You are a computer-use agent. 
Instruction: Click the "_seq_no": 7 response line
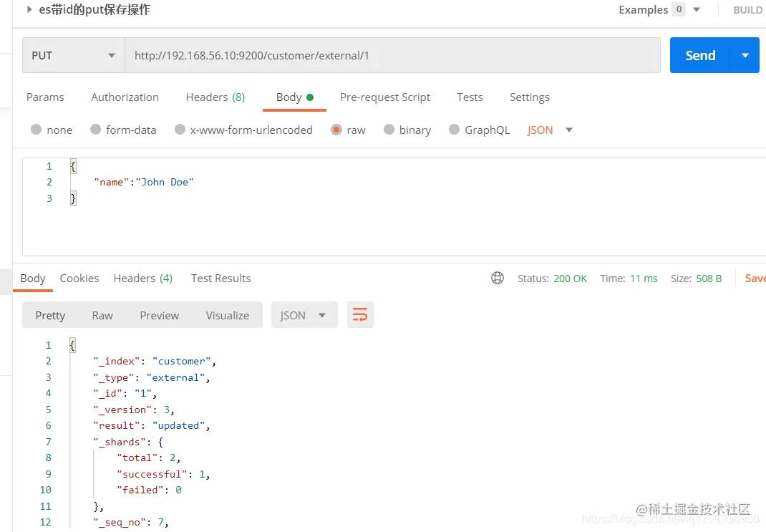131,522
